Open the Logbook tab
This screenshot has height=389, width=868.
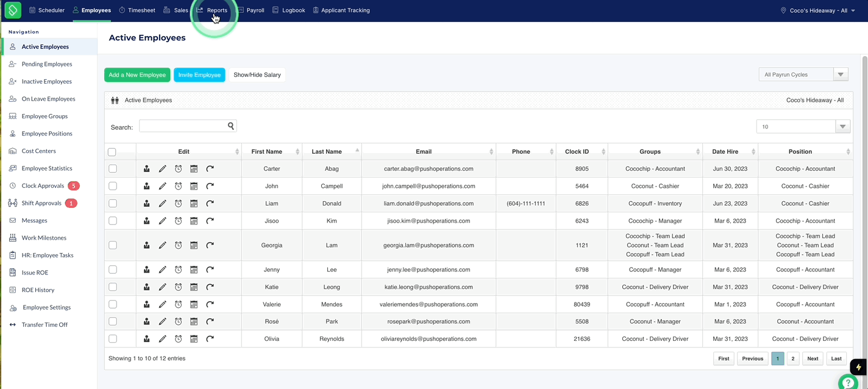coord(289,10)
